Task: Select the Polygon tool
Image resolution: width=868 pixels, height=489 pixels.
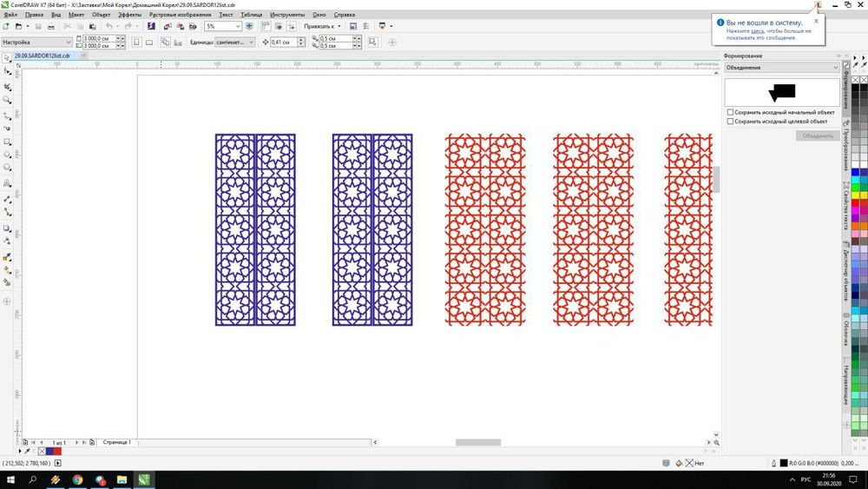Action: point(7,168)
